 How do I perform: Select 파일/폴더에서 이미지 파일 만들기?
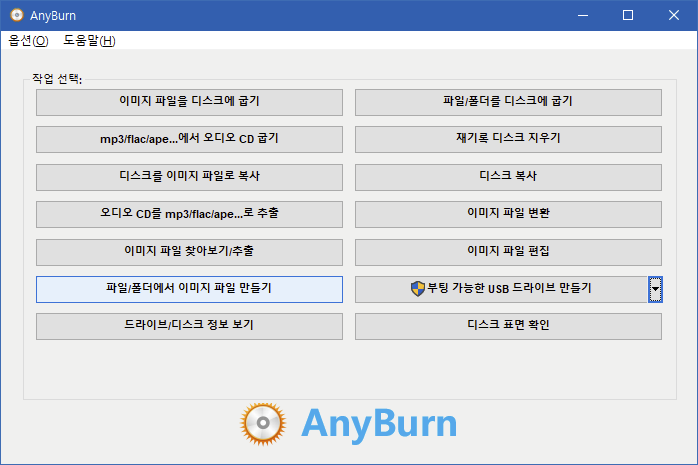[189, 289]
